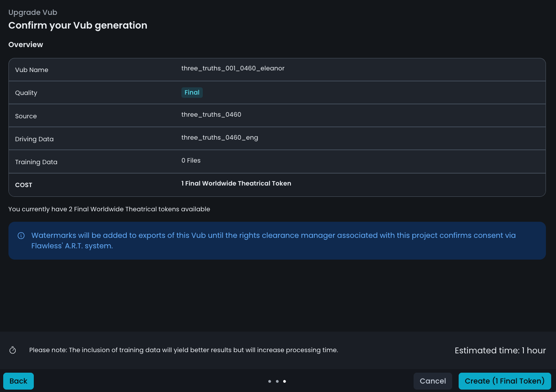Click the 'Upgrade Vub' title text

pos(33,12)
